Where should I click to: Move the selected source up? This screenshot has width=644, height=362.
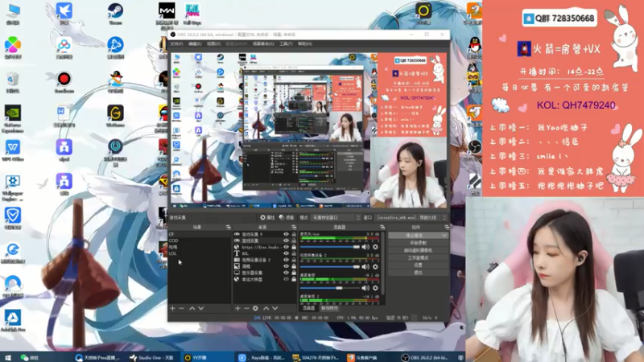click(x=266, y=308)
